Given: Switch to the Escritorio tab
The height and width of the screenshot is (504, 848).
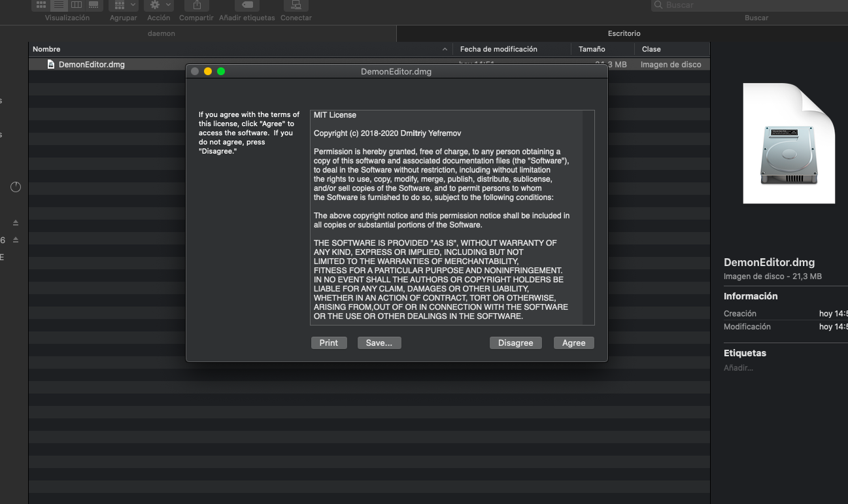Looking at the screenshot, I should [x=624, y=33].
